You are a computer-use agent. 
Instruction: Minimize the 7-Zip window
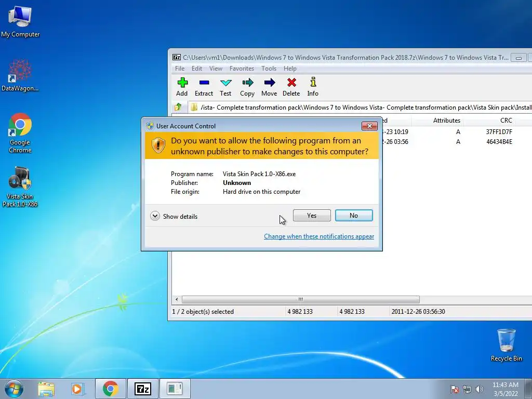(518, 58)
